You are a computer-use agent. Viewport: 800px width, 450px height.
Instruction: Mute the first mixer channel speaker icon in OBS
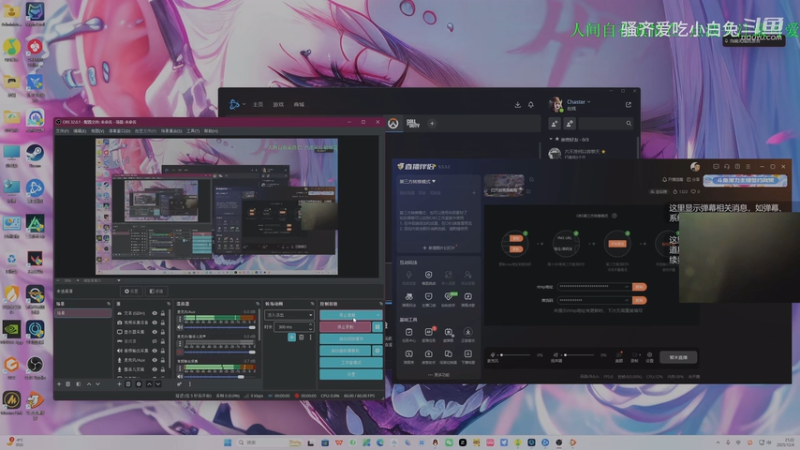tap(180, 327)
